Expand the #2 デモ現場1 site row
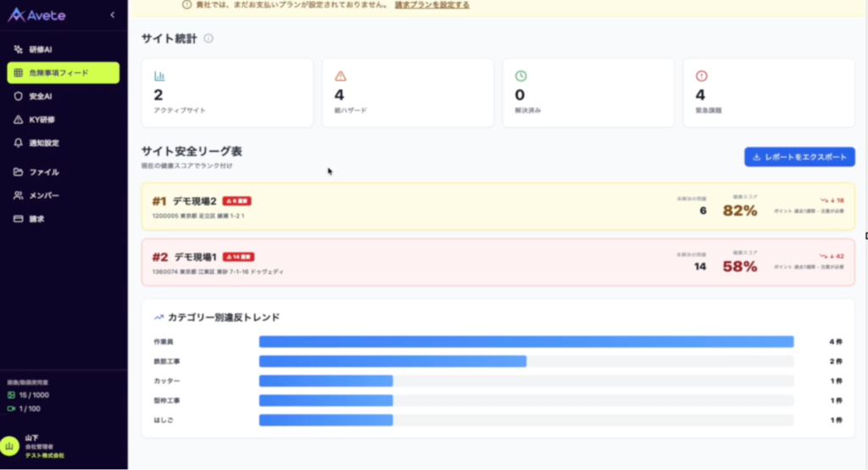The image size is (868, 470). pyautogui.click(x=498, y=262)
